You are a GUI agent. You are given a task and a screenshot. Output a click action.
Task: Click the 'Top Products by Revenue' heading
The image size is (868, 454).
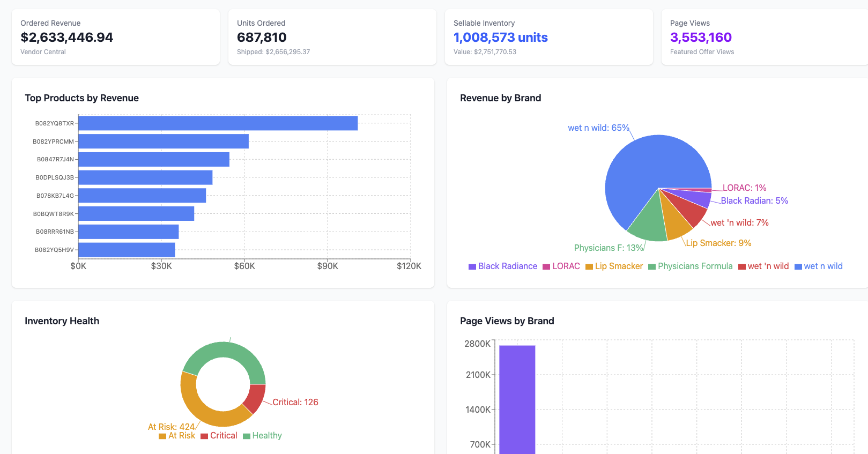(x=82, y=98)
